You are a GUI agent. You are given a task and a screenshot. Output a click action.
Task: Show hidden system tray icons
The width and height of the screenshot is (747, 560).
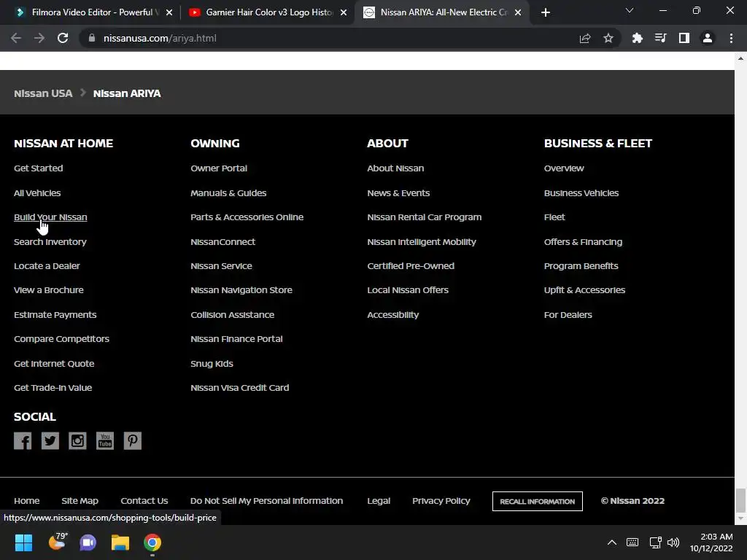[x=612, y=542]
